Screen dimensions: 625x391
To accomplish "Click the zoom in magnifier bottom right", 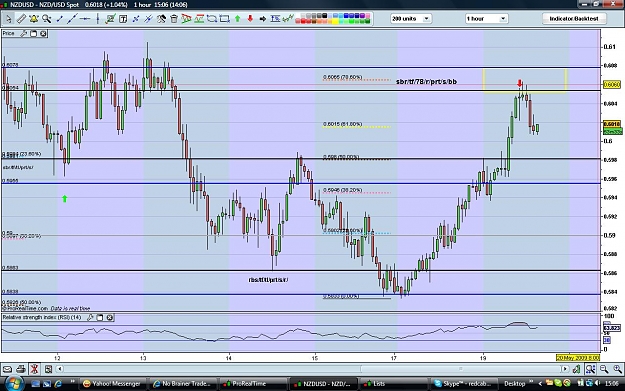I will (x=617, y=369).
